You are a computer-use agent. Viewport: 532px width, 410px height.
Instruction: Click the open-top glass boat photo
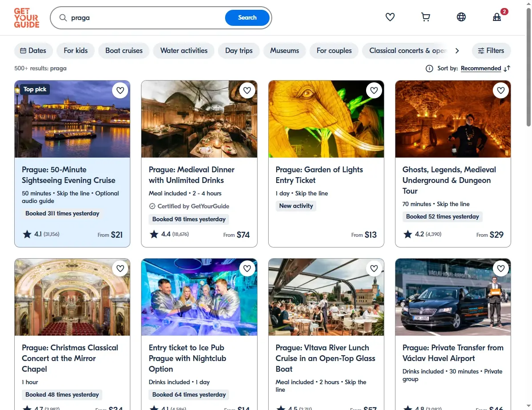[x=326, y=297]
